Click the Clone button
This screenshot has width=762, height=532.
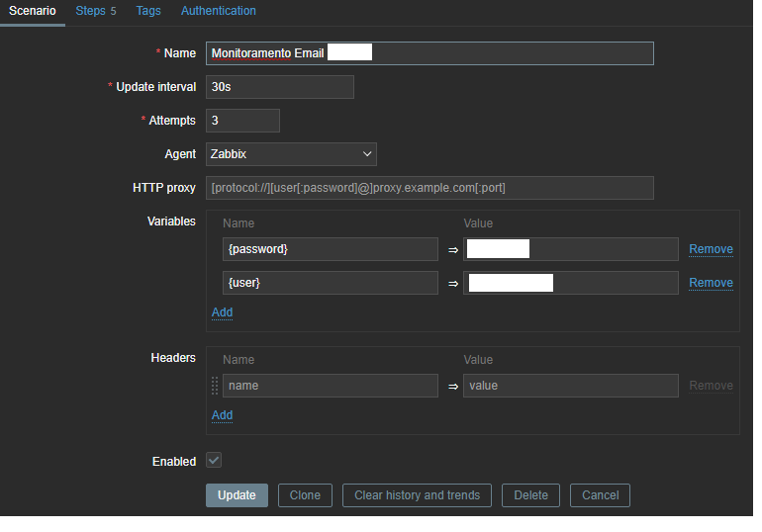click(305, 495)
